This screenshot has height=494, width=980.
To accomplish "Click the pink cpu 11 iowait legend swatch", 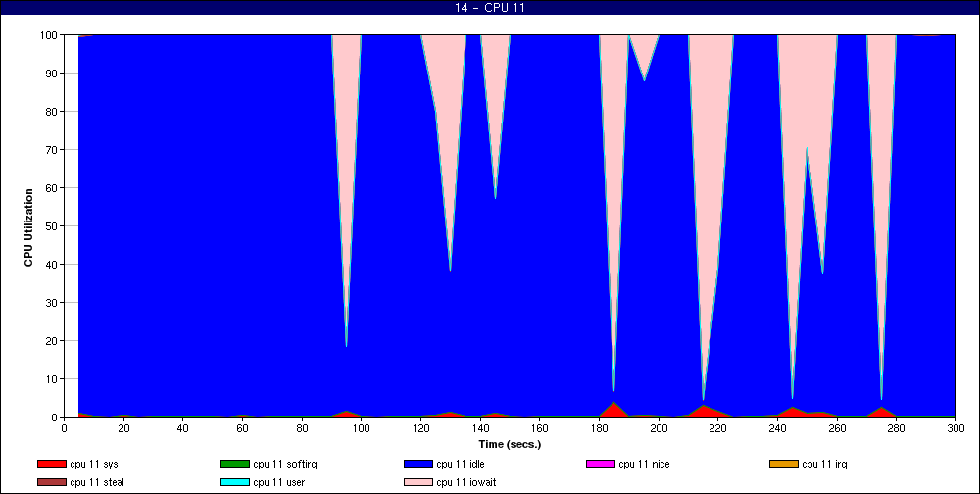I will pos(418,483).
